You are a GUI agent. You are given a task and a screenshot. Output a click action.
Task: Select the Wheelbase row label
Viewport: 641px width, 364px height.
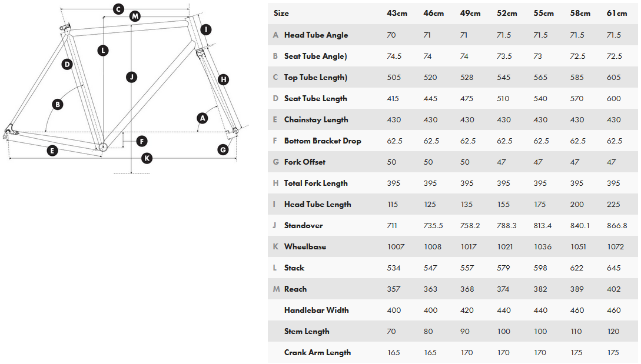(x=305, y=246)
